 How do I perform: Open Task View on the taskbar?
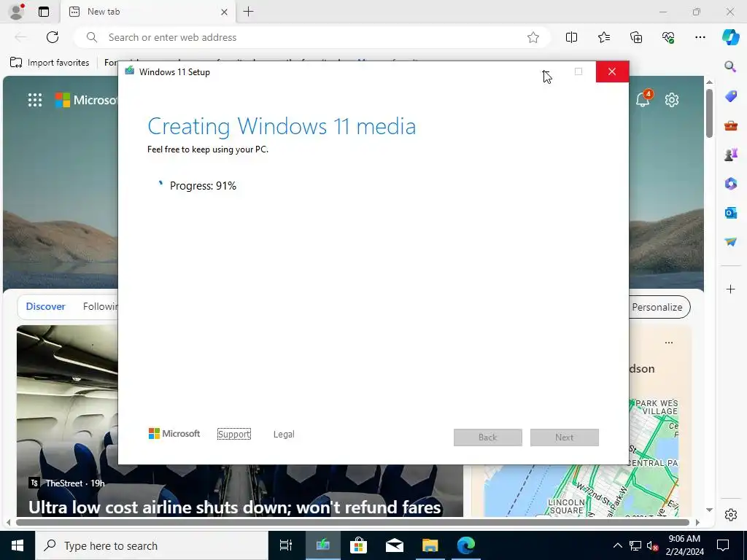[x=286, y=545]
